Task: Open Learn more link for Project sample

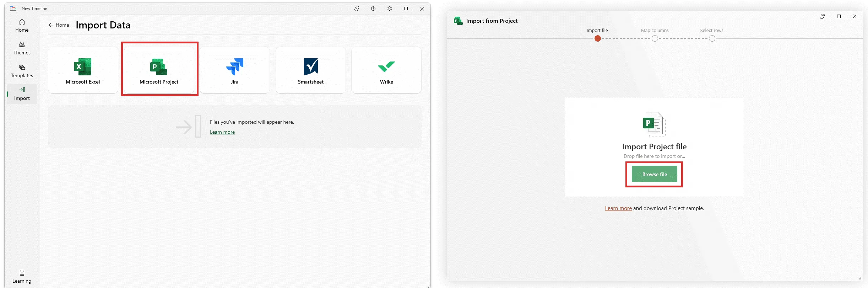Action: pyautogui.click(x=618, y=208)
